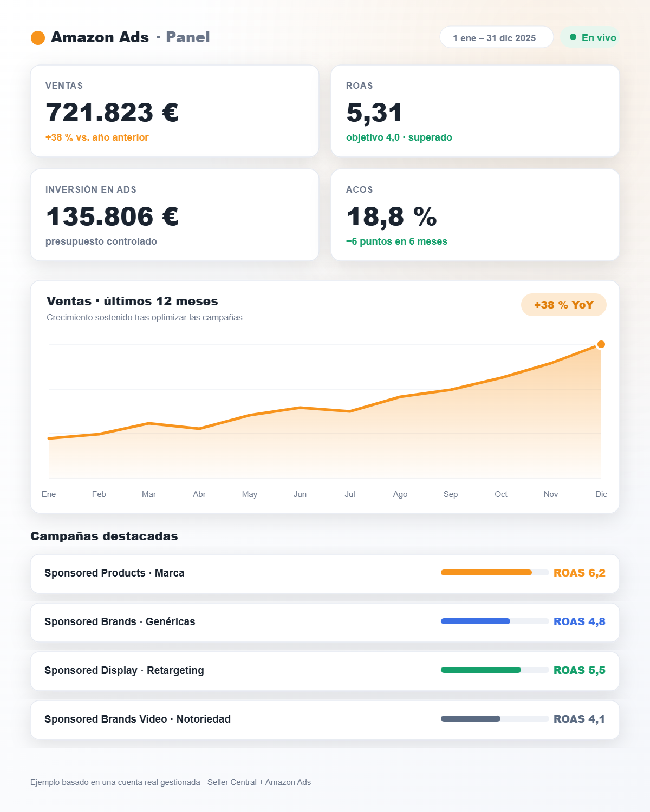Screen dimensions: 650x812
Task: Click the Feb axis label
Action: 99,494
